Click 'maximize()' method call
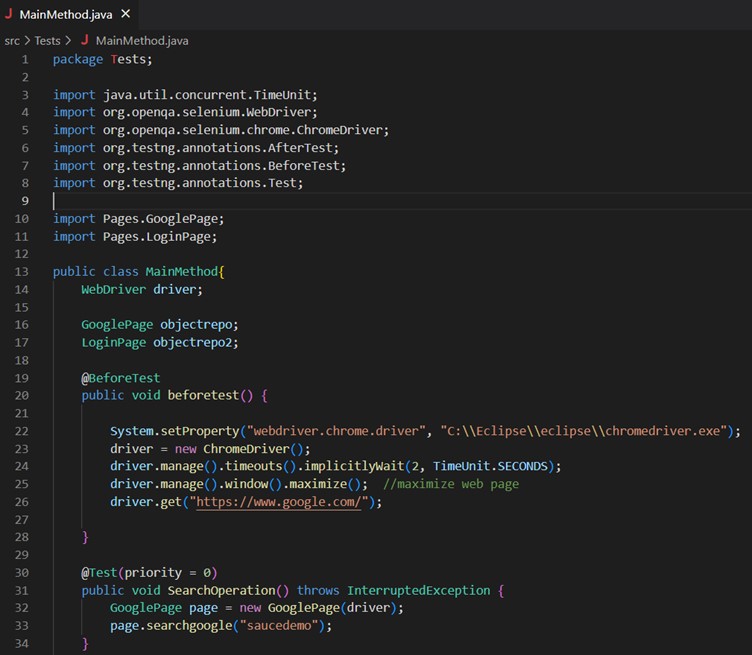752x655 pixels. coord(325,484)
